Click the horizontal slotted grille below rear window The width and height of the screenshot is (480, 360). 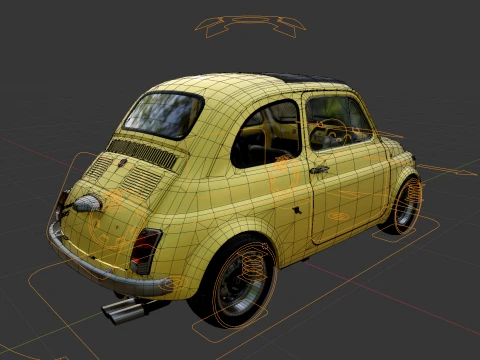tap(143, 154)
